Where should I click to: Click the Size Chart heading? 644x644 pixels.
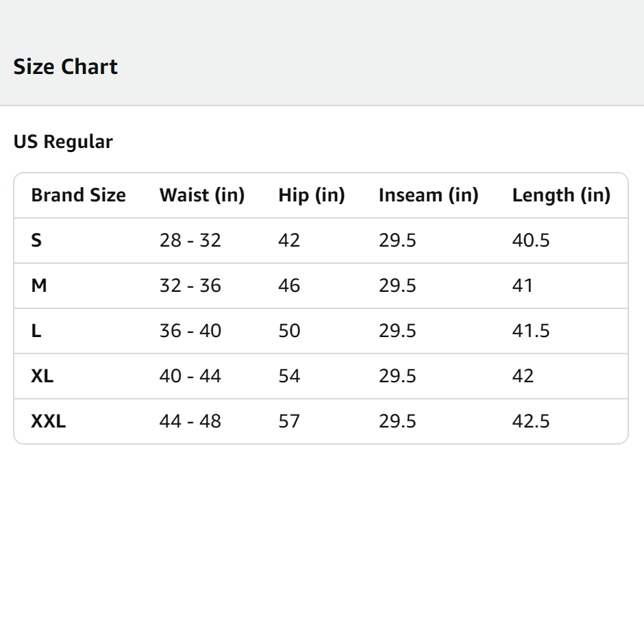pos(65,67)
